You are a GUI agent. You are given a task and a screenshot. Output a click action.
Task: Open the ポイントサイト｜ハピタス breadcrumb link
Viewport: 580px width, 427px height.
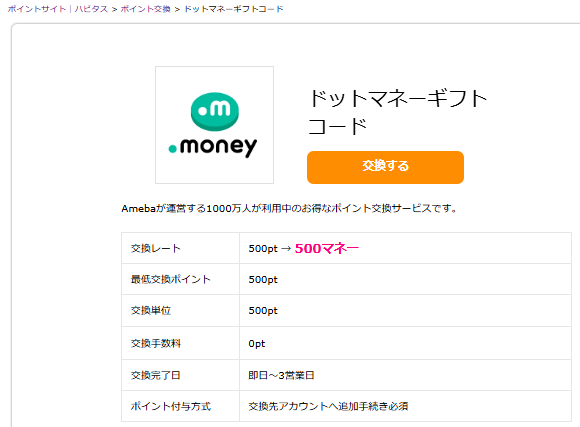click(57, 9)
